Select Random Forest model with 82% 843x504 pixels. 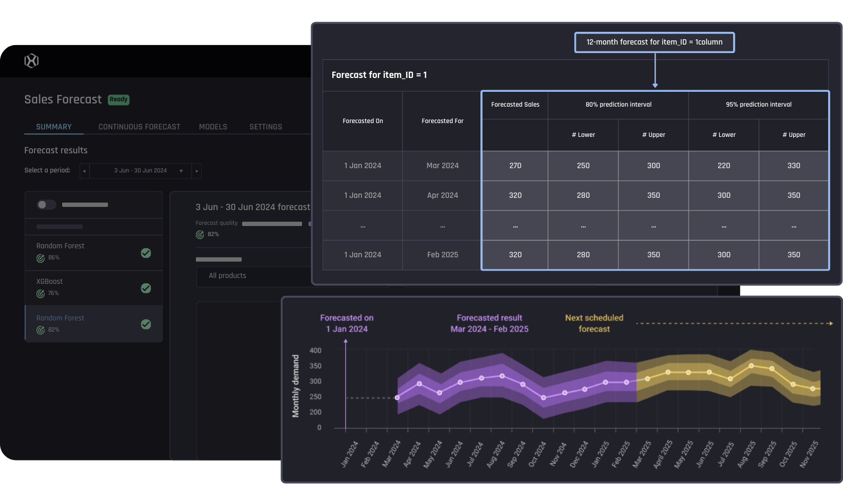click(x=94, y=324)
